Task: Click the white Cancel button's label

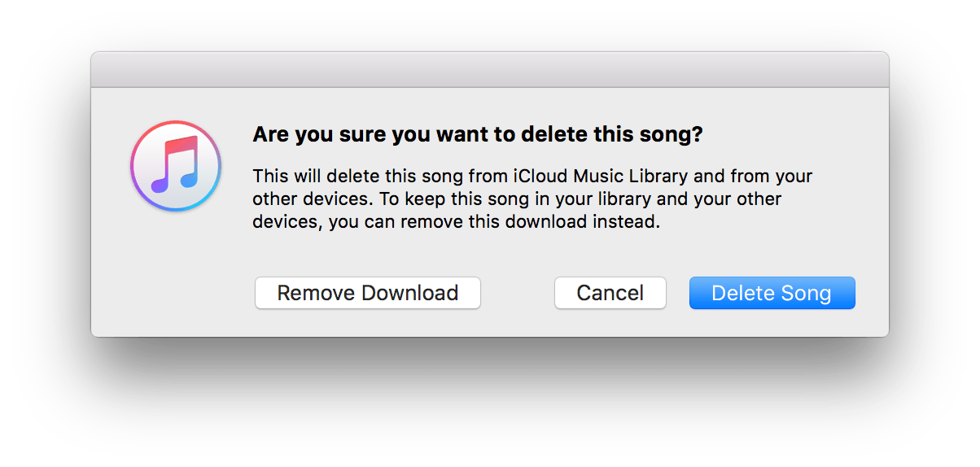Action: (610, 293)
